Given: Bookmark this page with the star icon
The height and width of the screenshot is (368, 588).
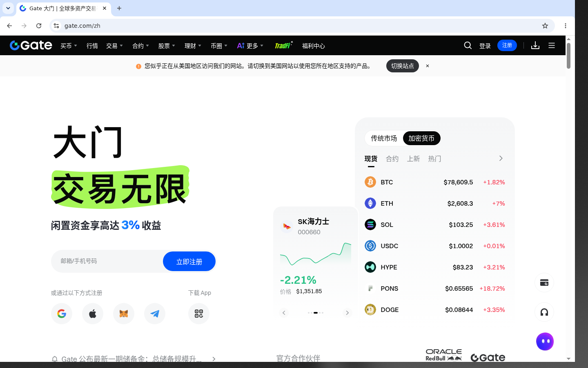Looking at the screenshot, I should [545, 26].
